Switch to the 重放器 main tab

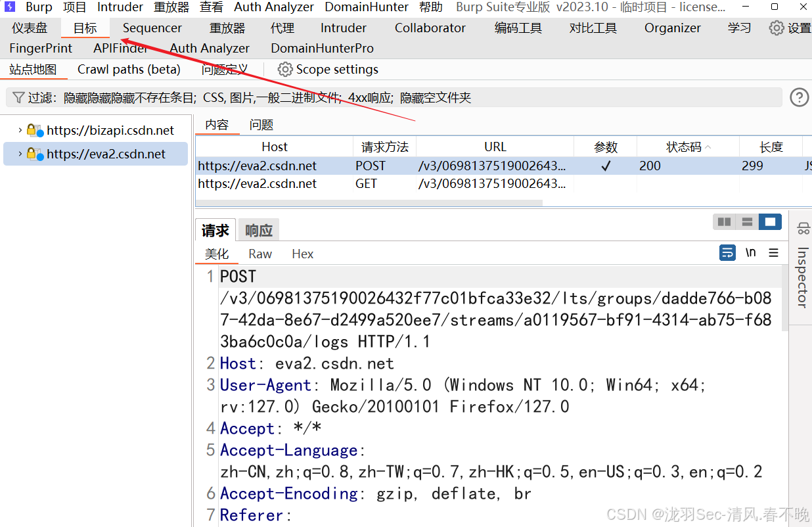[227, 28]
